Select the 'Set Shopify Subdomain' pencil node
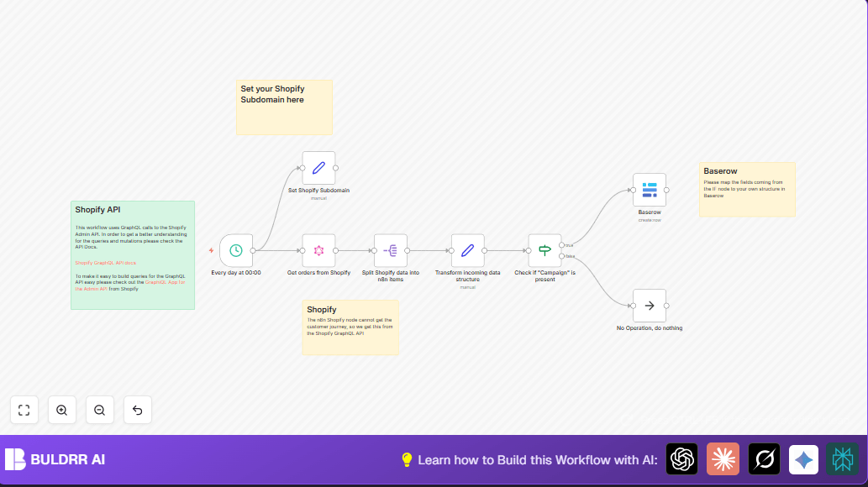Screen dimensions: 868x487 point(318,168)
